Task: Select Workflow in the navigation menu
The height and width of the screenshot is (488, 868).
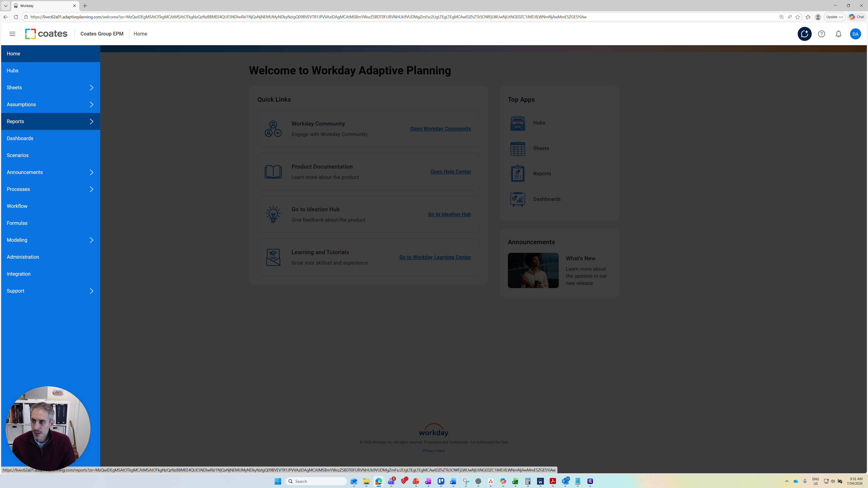Action: point(17,206)
